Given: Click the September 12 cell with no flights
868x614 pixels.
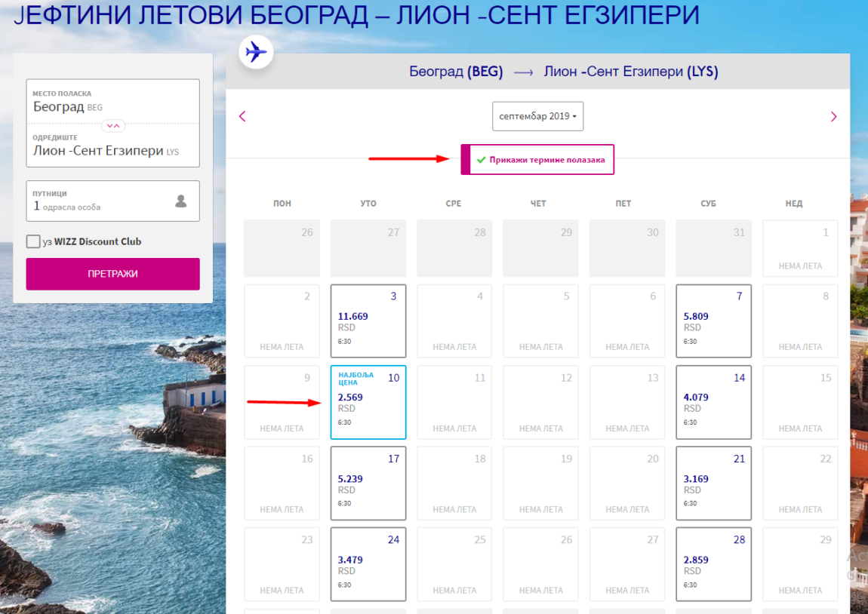Looking at the screenshot, I should (541, 402).
